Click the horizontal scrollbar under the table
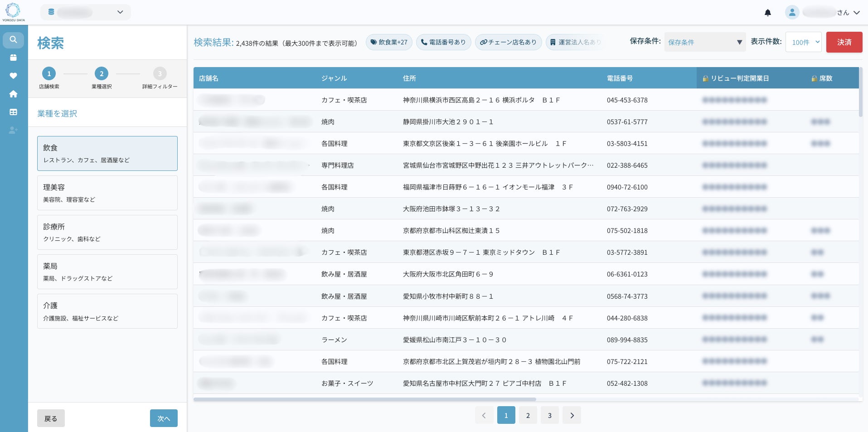Viewport: 868px width, 432px height. (x=365, y=399)
